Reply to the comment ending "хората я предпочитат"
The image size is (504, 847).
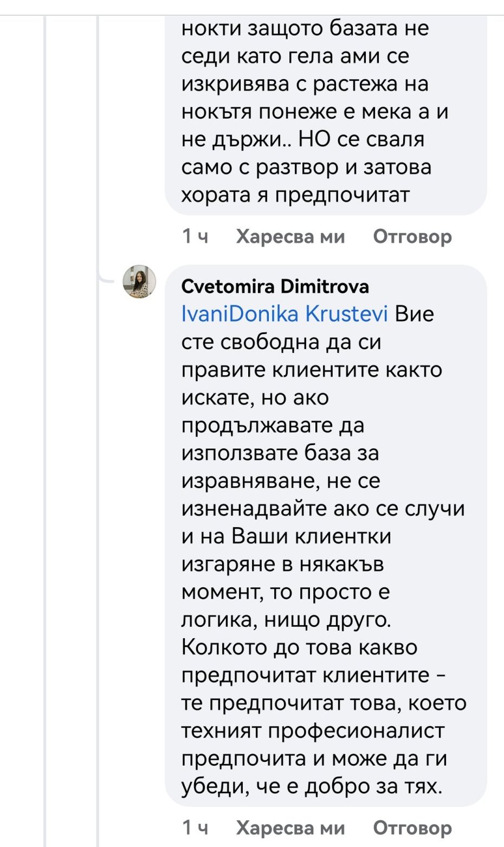(412, 237)
